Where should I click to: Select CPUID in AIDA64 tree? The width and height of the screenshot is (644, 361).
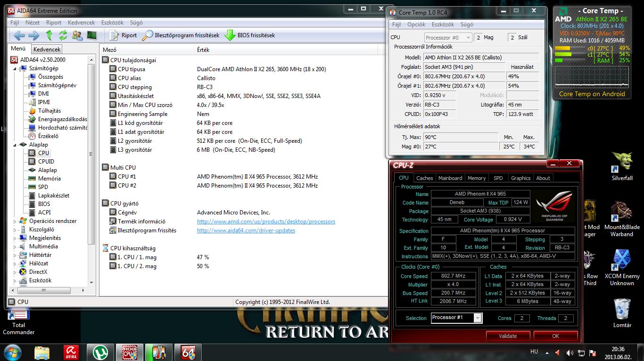(x=46, y=162)
